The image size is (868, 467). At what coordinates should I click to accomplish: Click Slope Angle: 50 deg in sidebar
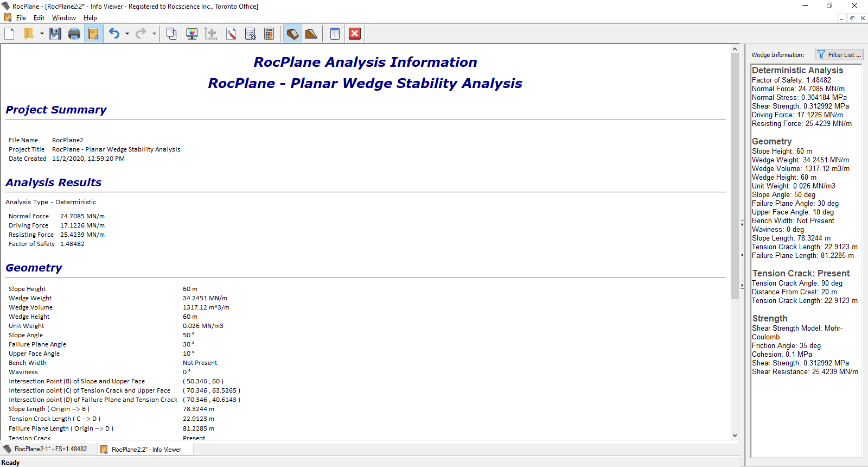coord(783,194)
